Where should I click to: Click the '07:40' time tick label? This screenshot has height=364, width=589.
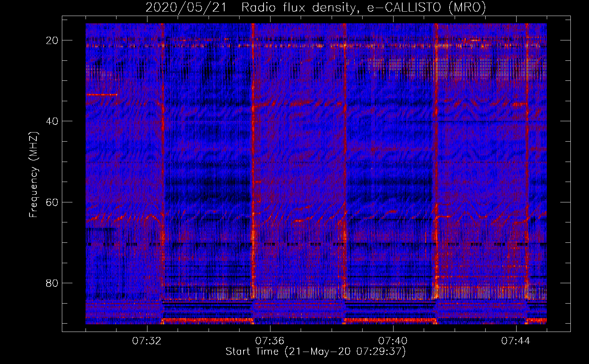393,341
